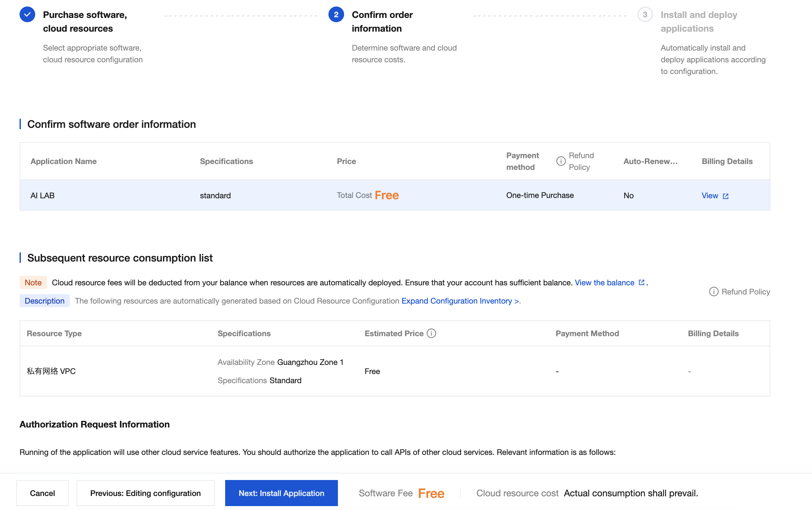Go back via Previous: Editing configuration

click(x=145, y=493)
